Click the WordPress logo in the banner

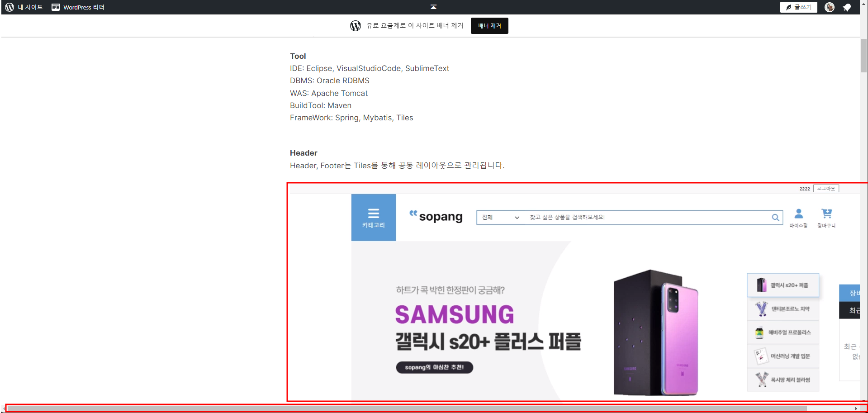click(356, 26)
